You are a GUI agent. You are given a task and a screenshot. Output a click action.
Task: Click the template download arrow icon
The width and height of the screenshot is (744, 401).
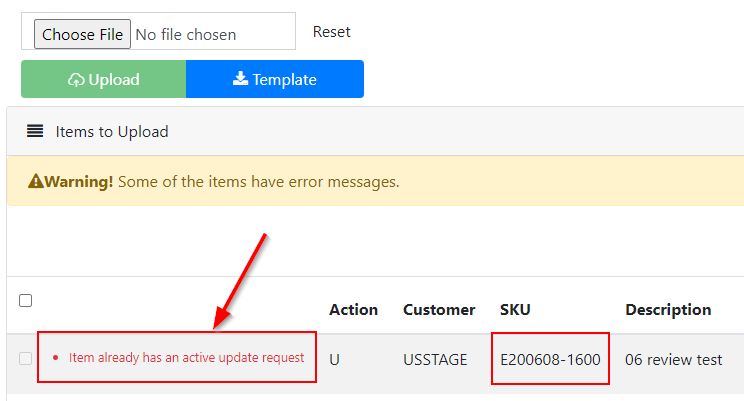coord(240,78)
